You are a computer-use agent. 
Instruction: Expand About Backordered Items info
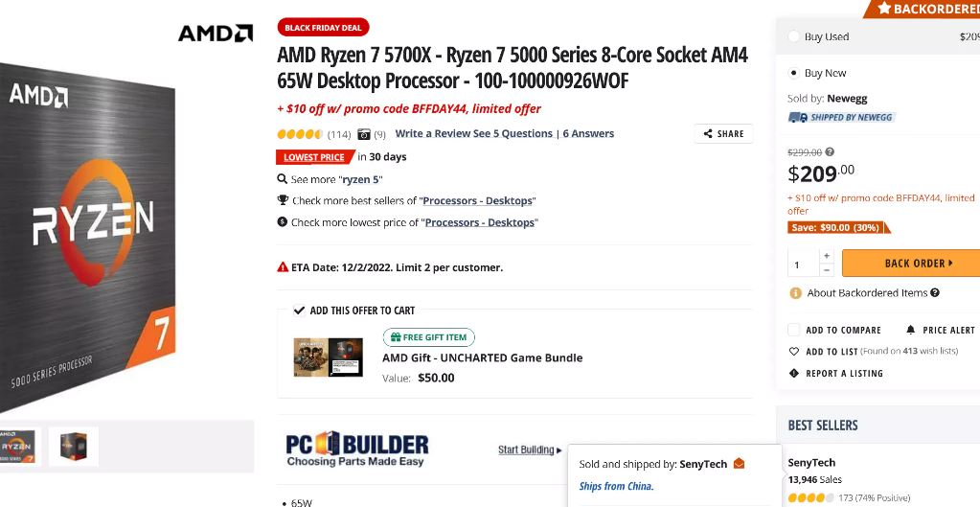934,293
